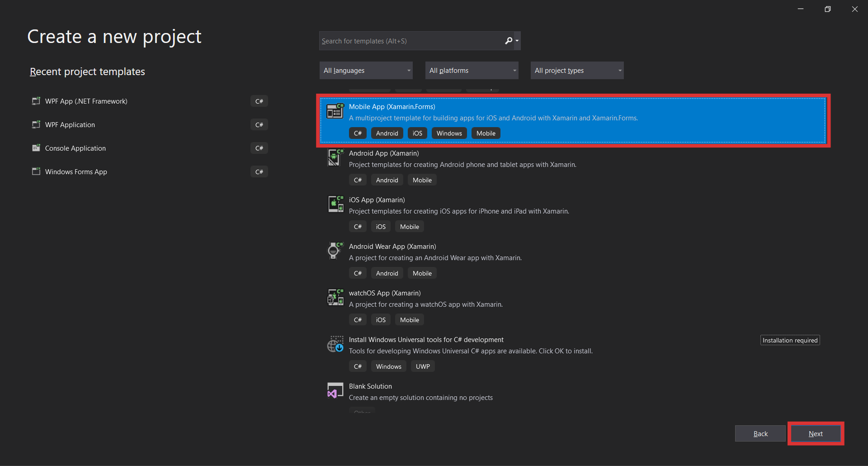Click C# tag beside WPF App (.NET Framework)
This screenshot has height=466, width=868.
259,101
